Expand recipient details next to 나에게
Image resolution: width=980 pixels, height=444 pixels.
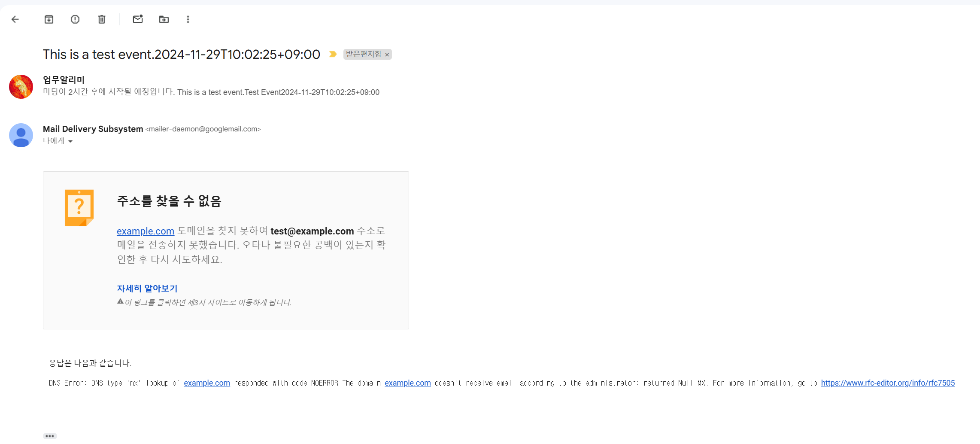(70, 141)
